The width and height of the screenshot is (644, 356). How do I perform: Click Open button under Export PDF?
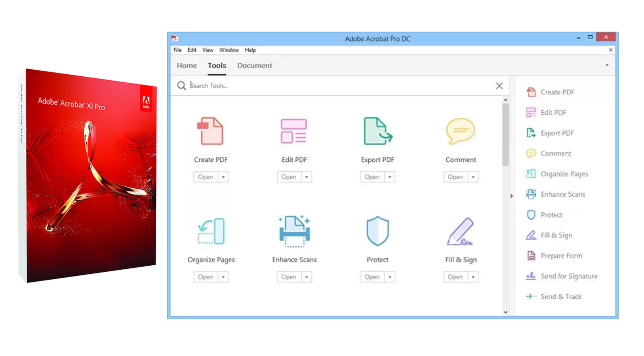pos(372,177)
